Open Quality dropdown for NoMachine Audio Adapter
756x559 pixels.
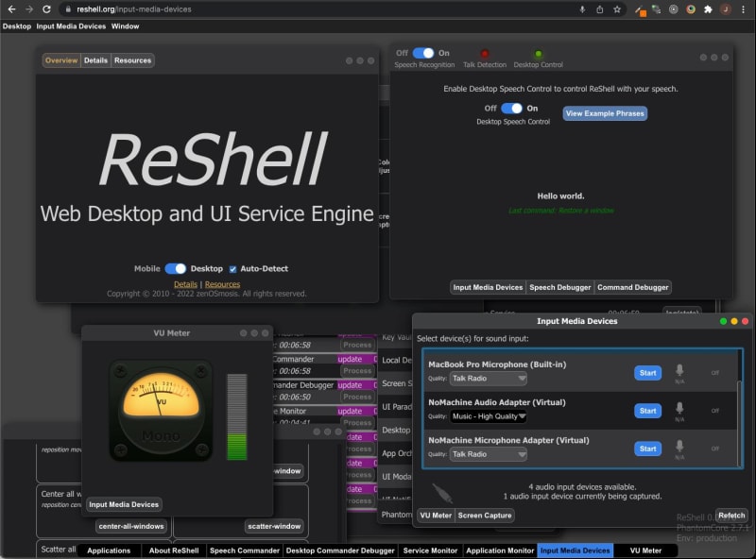click(488, 416)
